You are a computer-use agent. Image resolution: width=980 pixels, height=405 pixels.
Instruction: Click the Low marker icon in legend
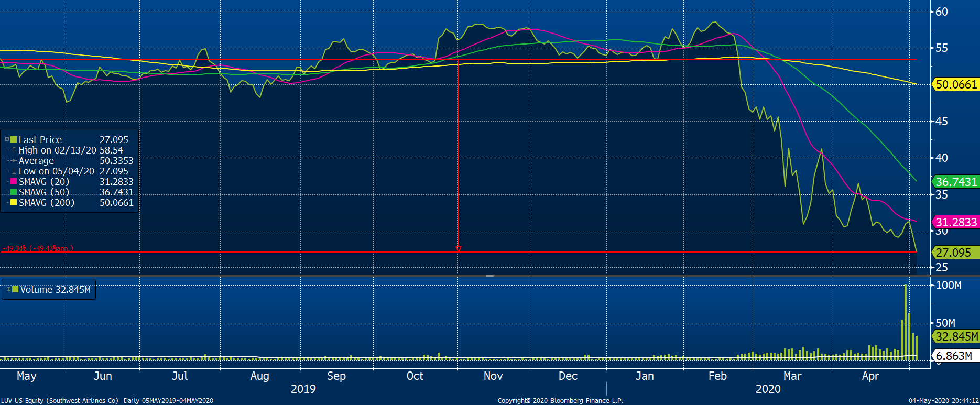coord(14,171)
